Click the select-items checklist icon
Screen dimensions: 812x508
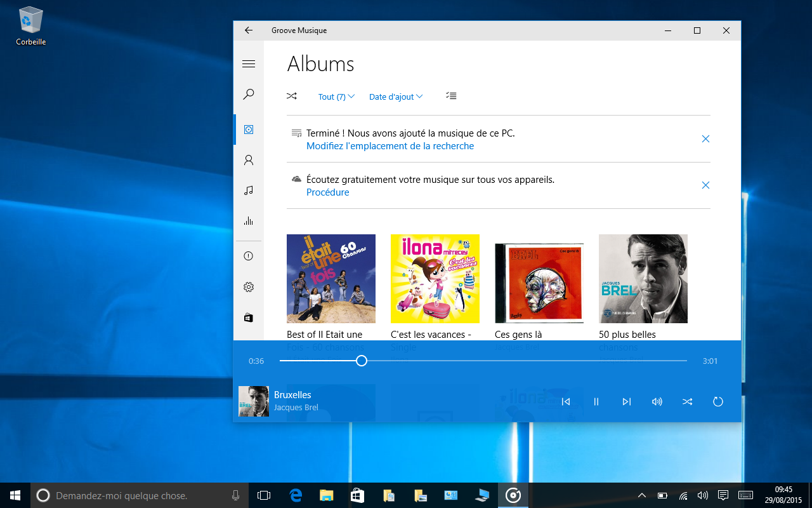tap(451, 96)
